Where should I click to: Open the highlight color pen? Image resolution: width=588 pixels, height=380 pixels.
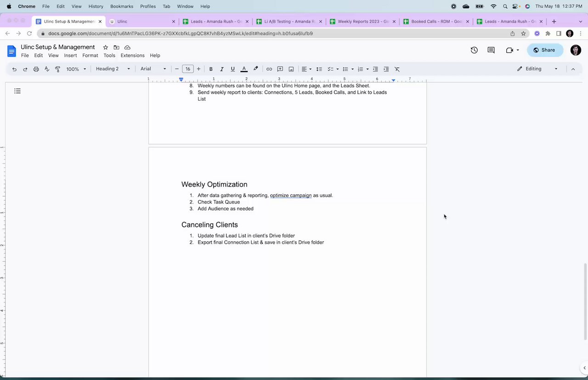pos(256,69)
